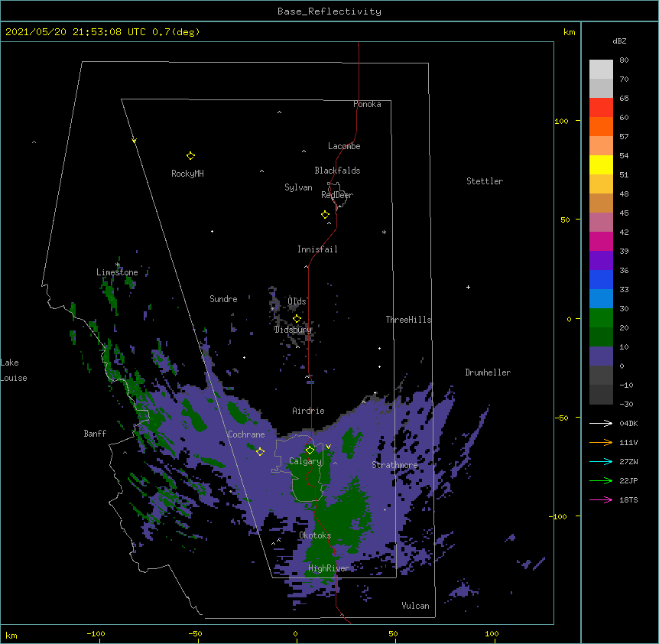This screenshot has height=644, width=659.
Task: Click the white 04DK arrow in legend
Action: pyautogui.click(x=601, y=423)
